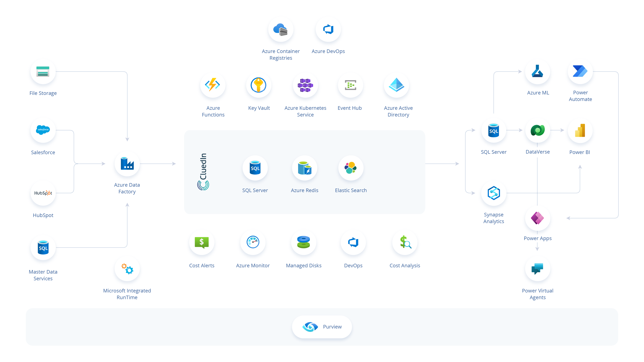Click the Purview pill button
Viewport: 644px width, 362px height.
[x=322, y=327]
